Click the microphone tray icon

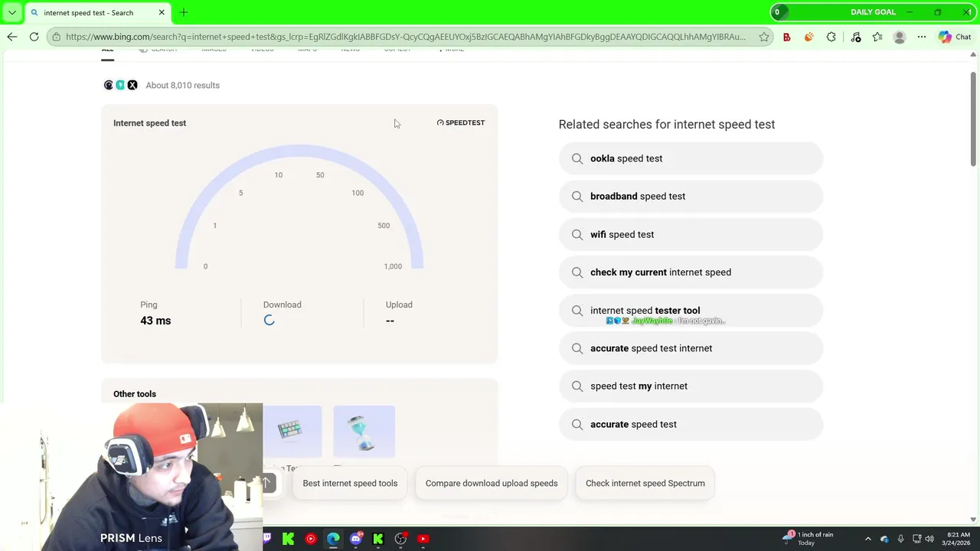(901, 539)
